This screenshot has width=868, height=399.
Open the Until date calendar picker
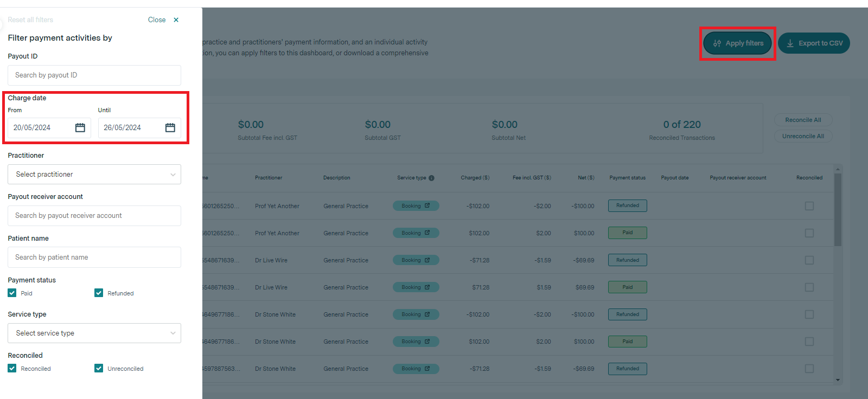170,128
